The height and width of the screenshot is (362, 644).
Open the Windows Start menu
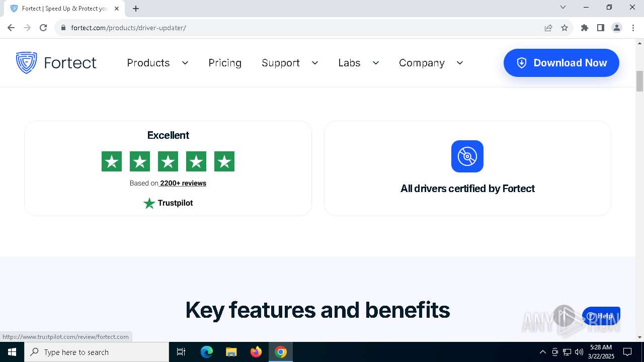tap(12, 352)
